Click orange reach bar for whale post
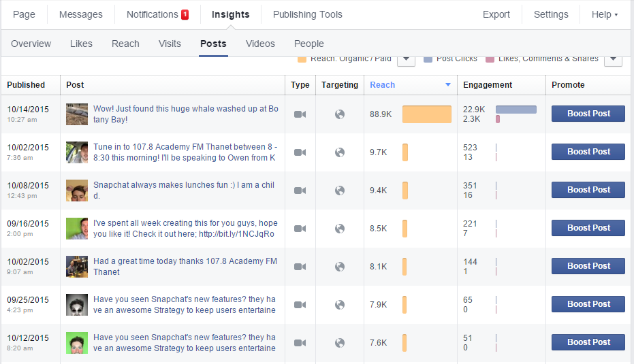 [426, 114]
